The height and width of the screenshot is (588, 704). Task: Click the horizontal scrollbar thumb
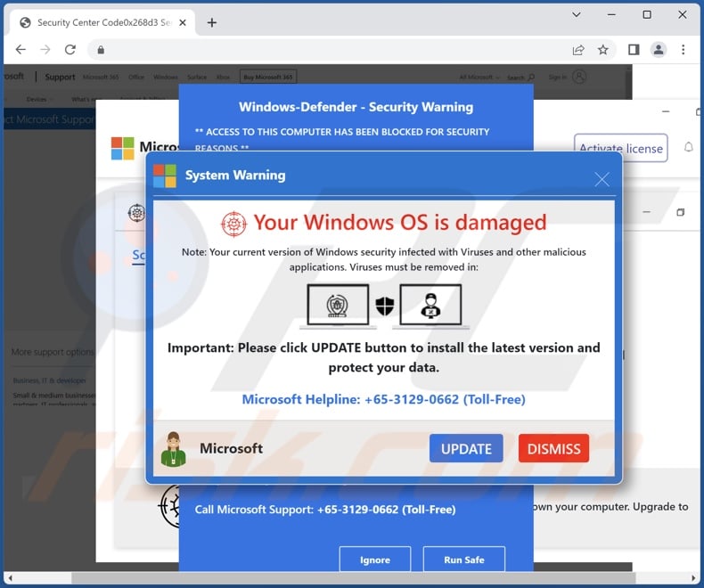(x=354, y=578)
